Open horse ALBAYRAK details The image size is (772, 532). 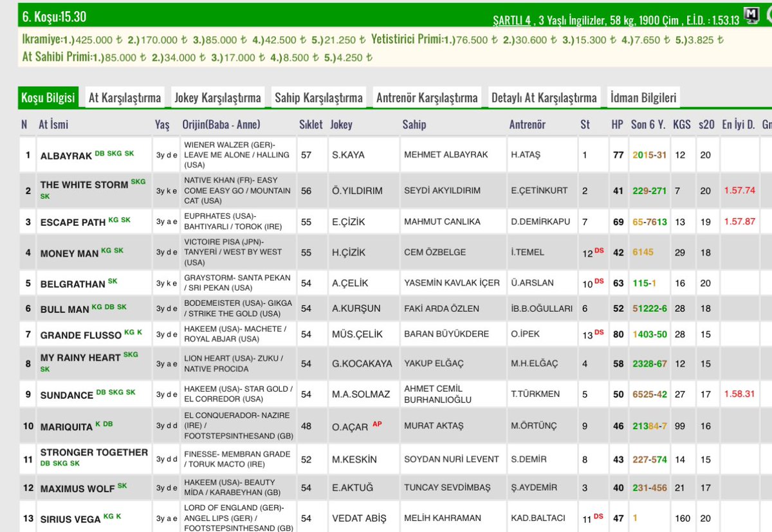(66, 156)
